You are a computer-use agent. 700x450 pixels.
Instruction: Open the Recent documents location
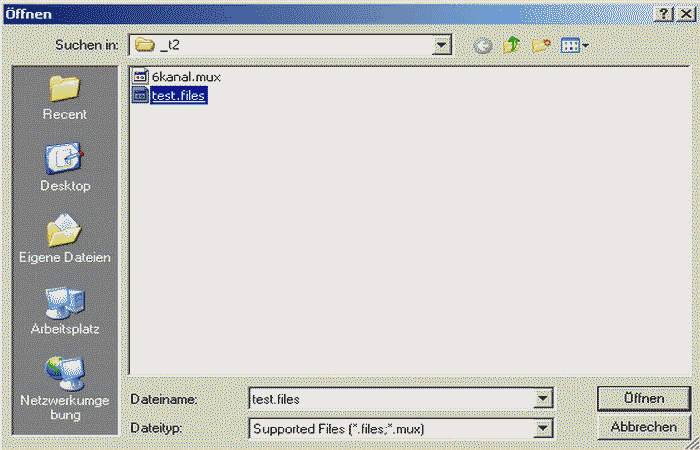(65, 98)
